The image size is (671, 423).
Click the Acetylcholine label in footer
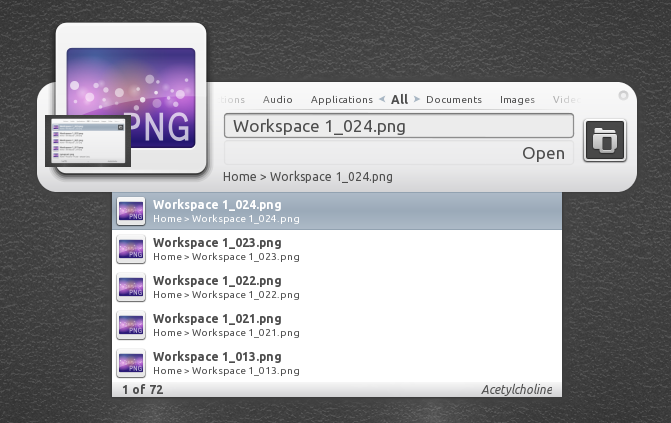(517, 390)
